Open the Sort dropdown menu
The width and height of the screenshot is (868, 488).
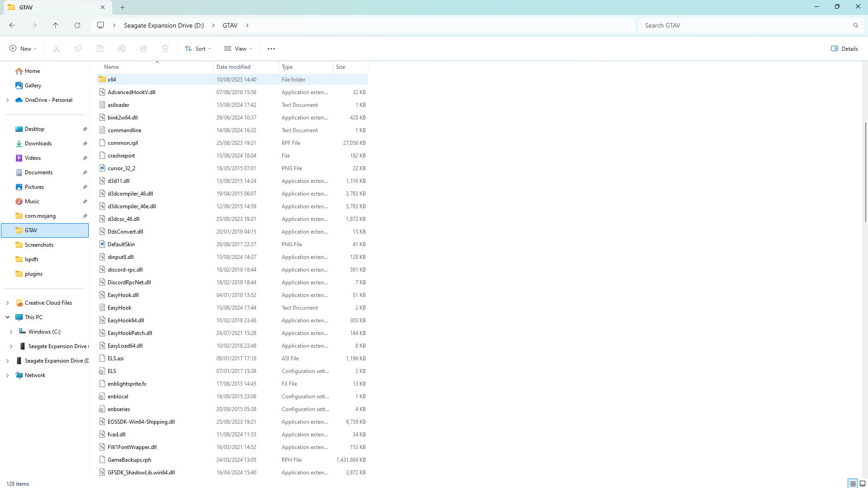point(198,48)
